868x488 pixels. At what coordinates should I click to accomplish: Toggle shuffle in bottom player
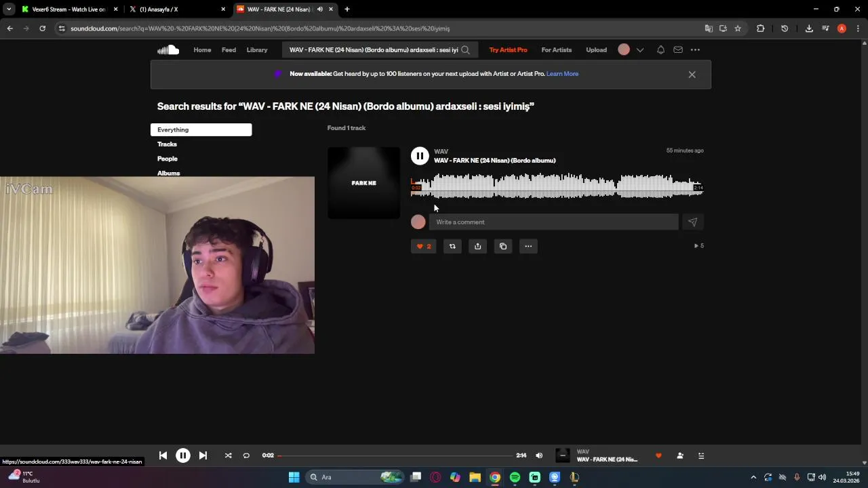228,455
